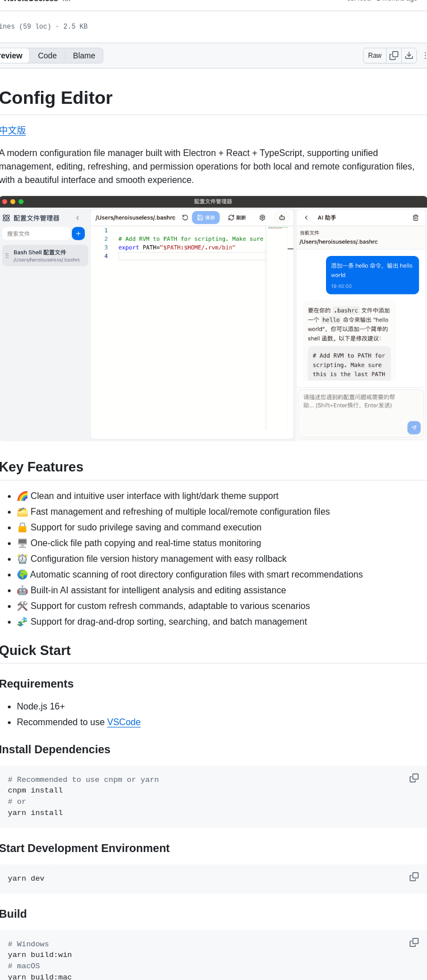Copy the build commands code block

[x=414, y=942]
